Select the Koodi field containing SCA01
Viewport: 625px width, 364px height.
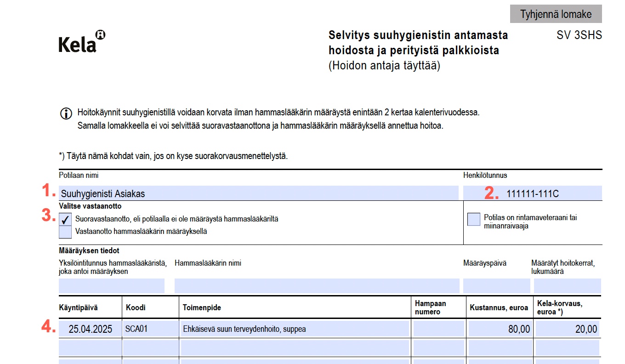[150, 329]
